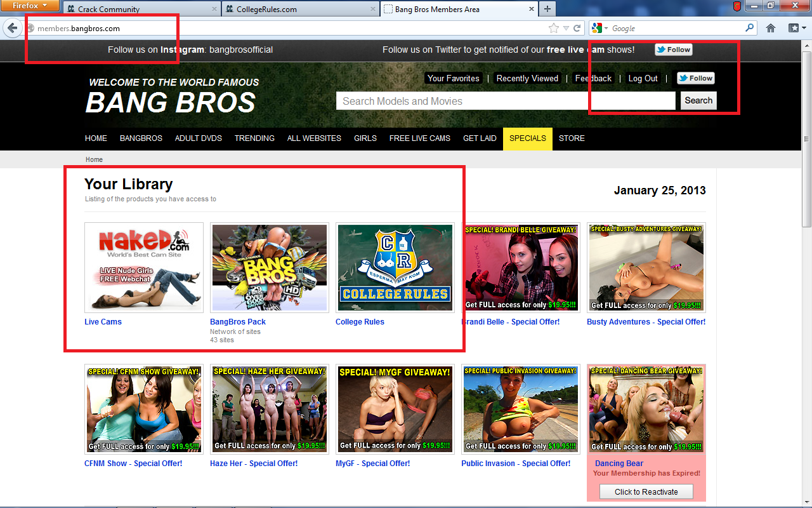812x508 pixels.
Task: Click the site identity globe icon
Action: click(30, 29)
